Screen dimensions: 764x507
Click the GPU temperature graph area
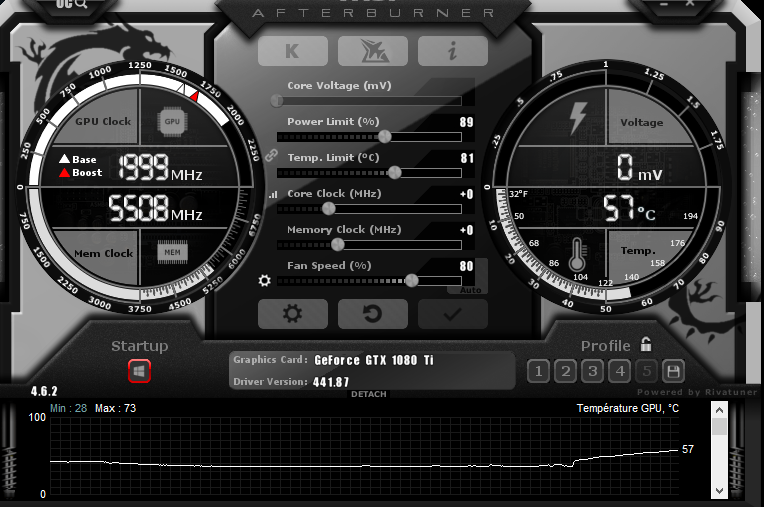click(364, 456)
